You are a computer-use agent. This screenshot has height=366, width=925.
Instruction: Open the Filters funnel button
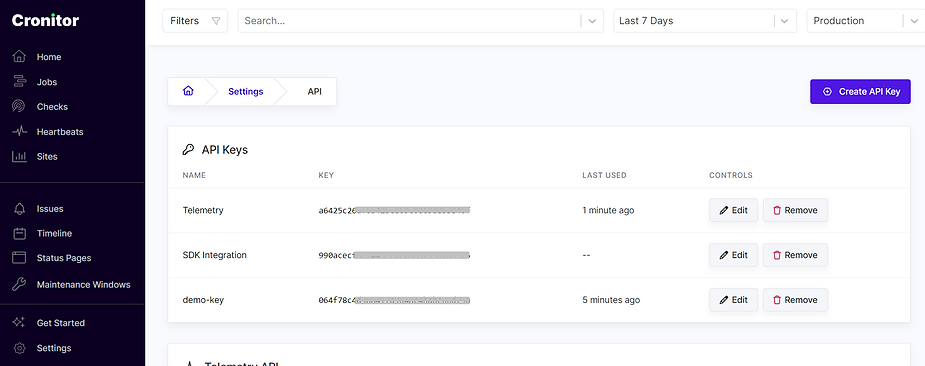pyautogui.click(x=195, y=21)
